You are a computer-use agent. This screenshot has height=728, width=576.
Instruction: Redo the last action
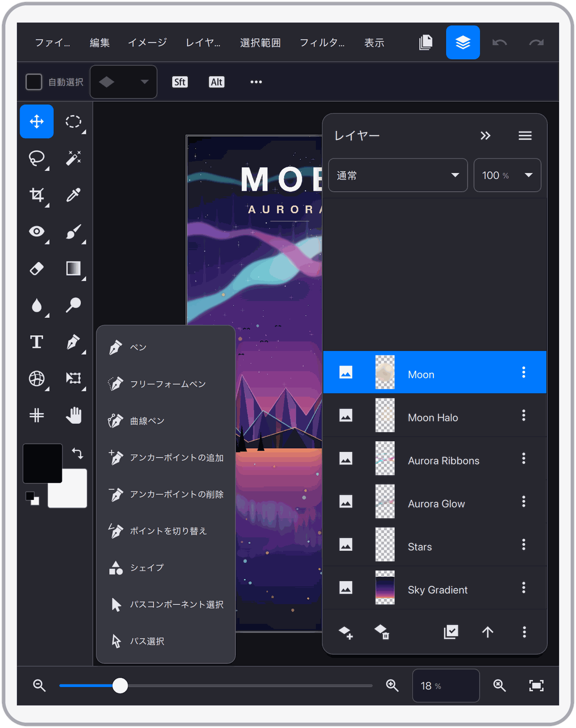536,43
